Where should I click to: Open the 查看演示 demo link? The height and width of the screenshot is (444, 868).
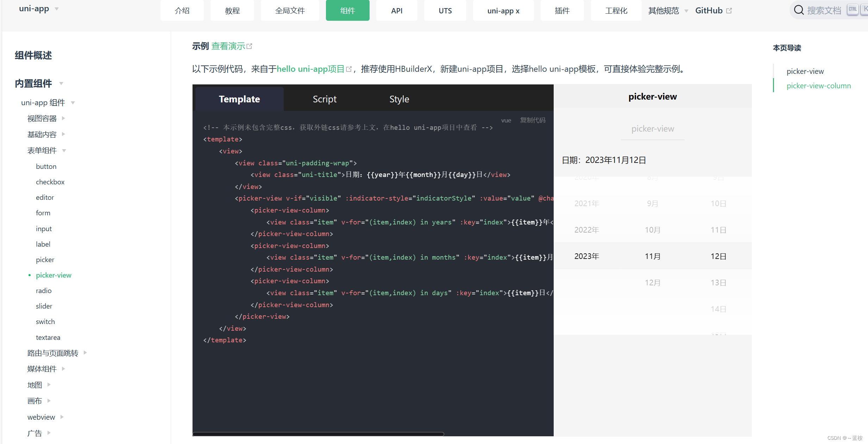click(228, 46)
